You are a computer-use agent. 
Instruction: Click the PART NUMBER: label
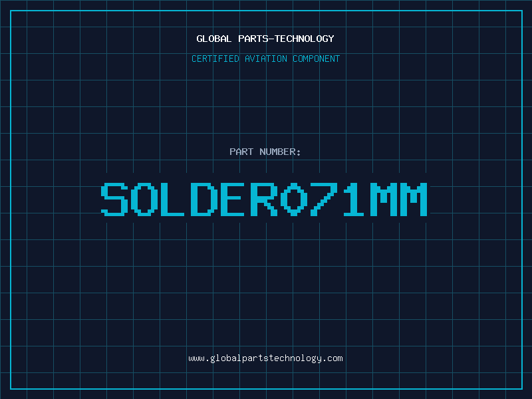265,152
